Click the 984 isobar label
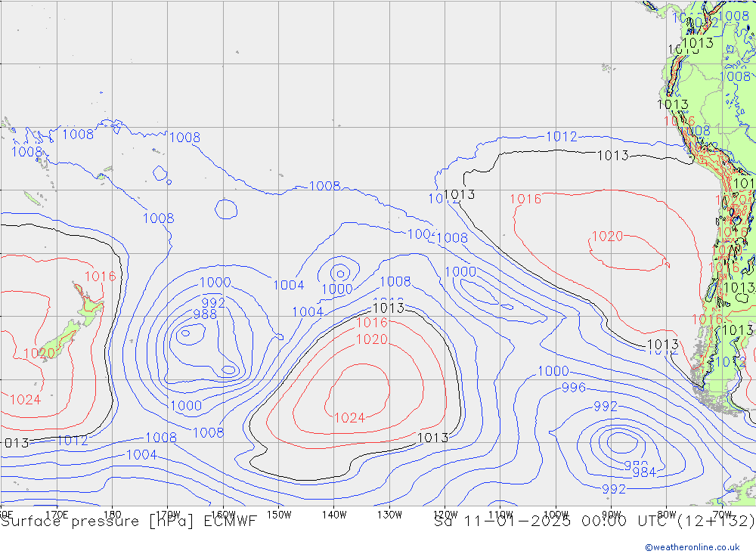Image resolution: width=756 pixels, height=554 pixels. pyautogui.click(x=643, y=472)
